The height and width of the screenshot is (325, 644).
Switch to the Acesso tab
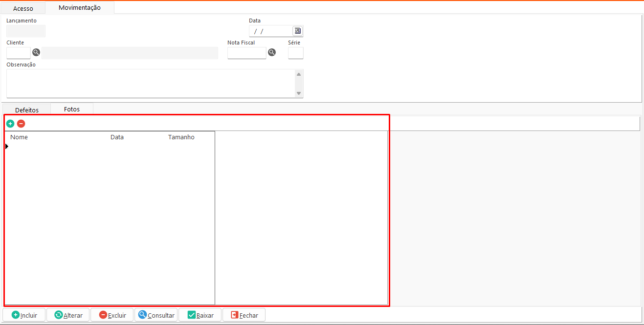[23, 8]
